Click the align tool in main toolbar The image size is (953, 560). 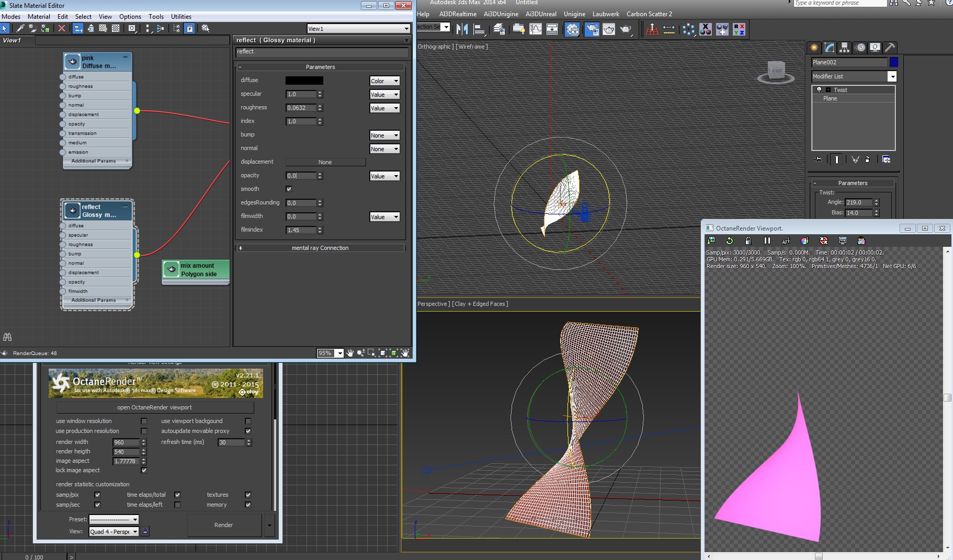click(x=479, y=29)
